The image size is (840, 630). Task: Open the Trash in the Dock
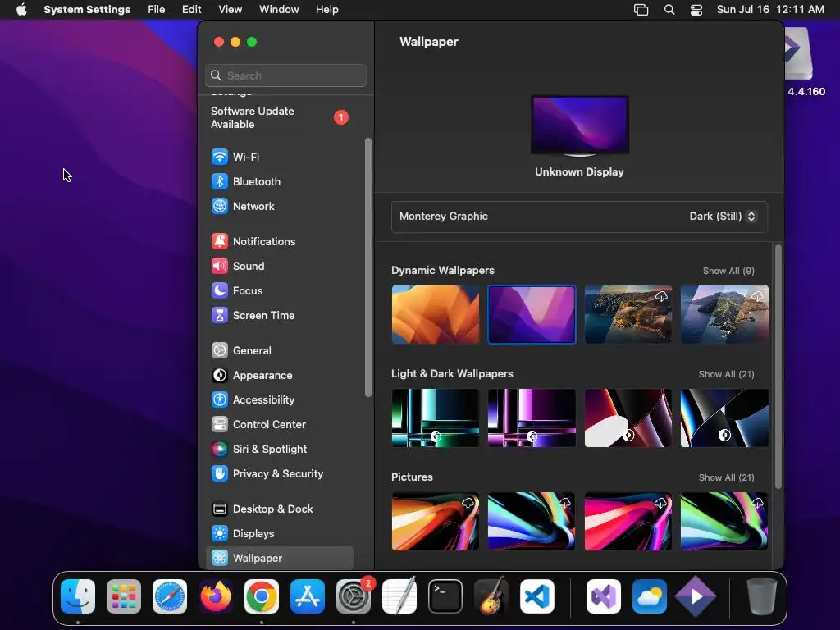pyautogui.click(x=762, y=596)
